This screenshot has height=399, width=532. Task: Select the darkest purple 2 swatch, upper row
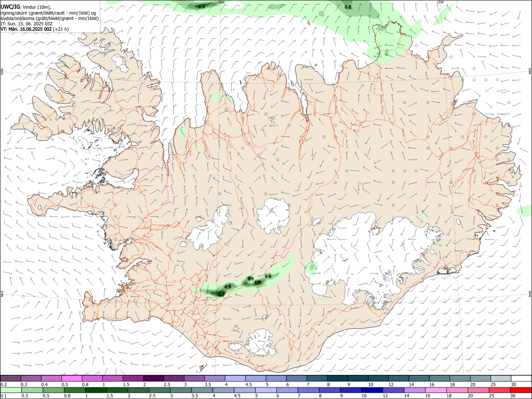153,378
